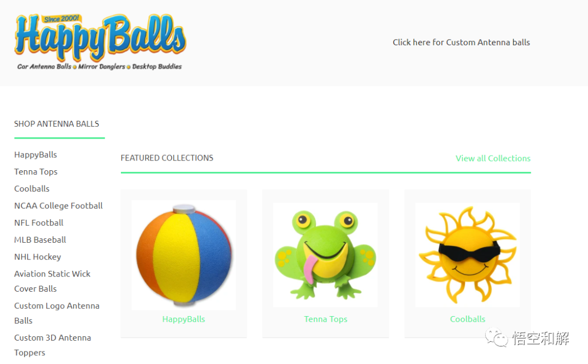Open the sun with sunglasses image

(x=468, y=255)
